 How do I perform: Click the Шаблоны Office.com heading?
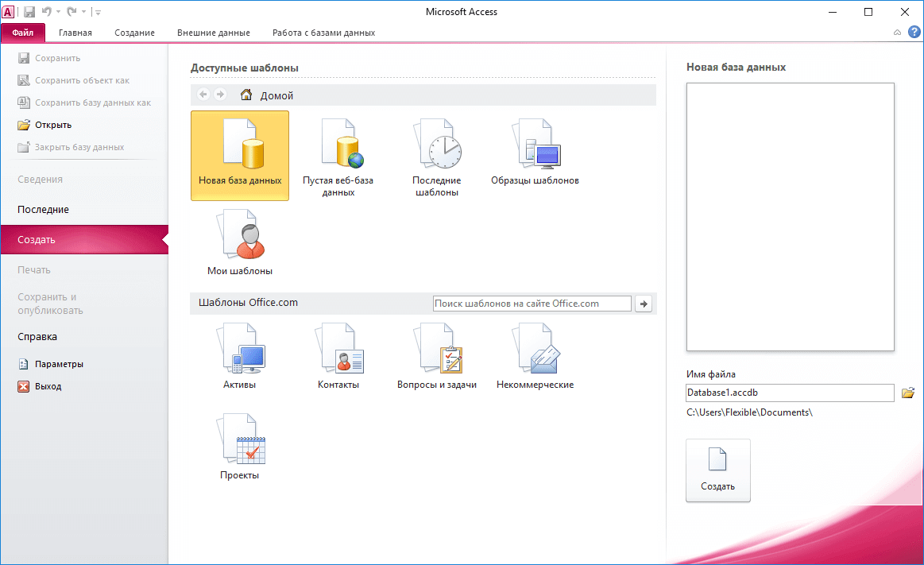(248, 302)
